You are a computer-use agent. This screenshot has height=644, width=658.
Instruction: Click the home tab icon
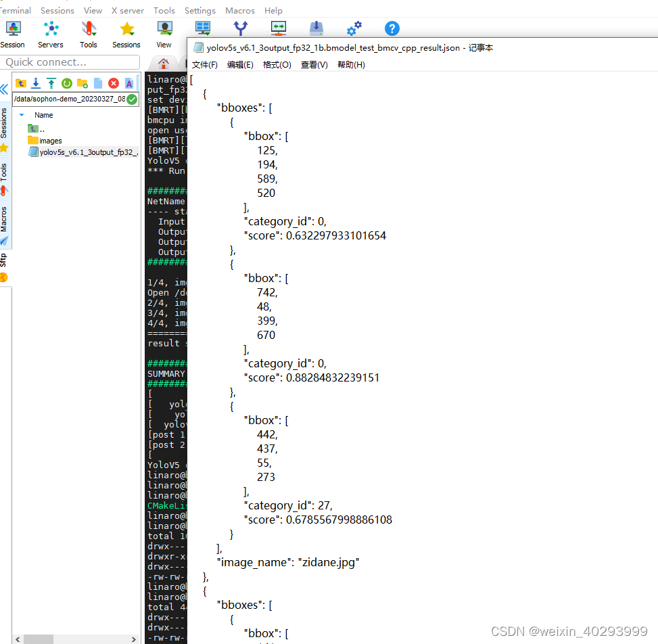click(x=163, y=64)
